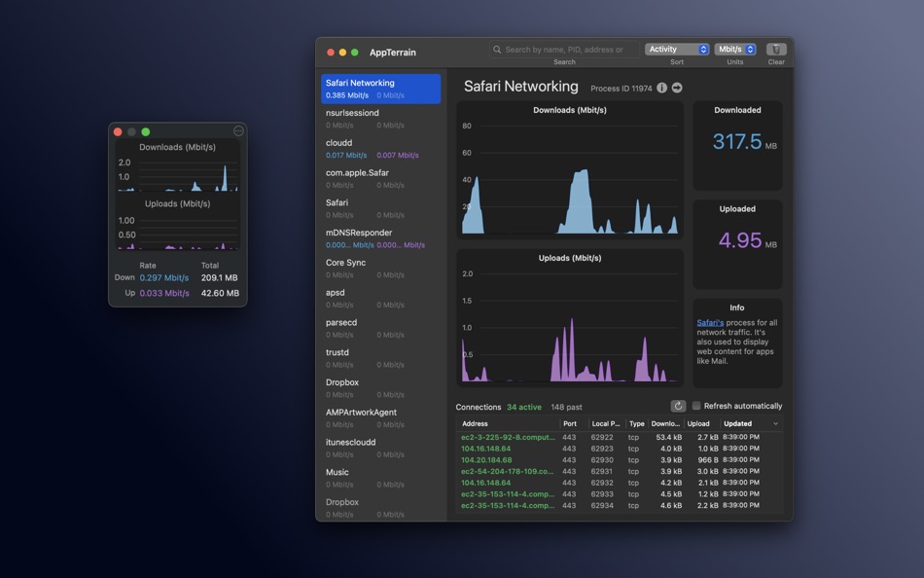The image size is (924, 578).
Task: Open the Safari's link in Info
Action: (710, 323)
